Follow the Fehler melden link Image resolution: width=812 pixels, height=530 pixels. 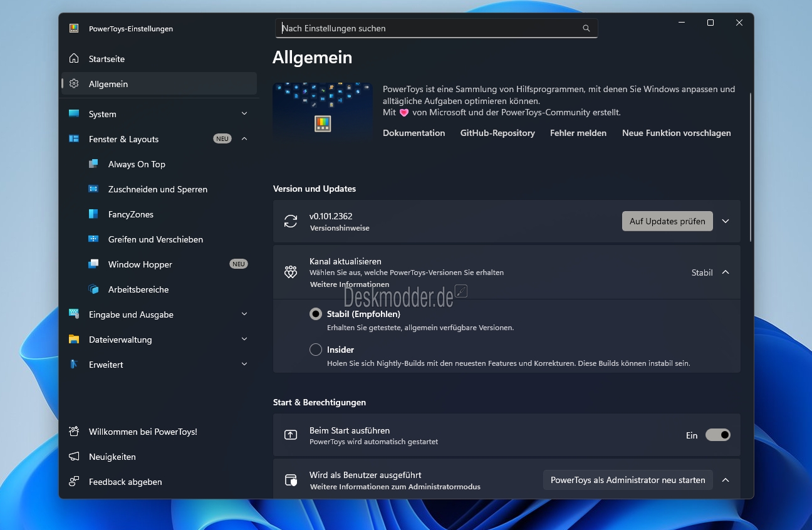578,133
